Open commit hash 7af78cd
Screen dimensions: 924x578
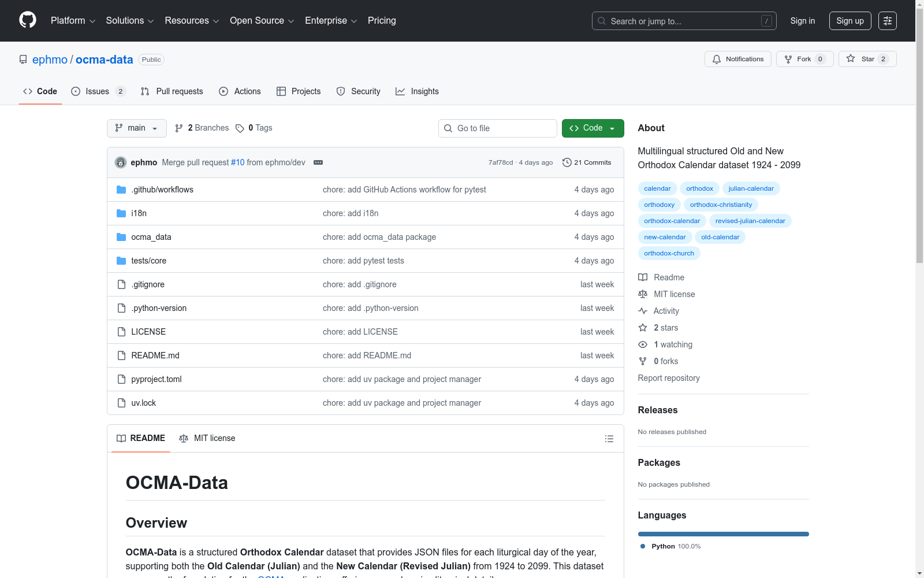point(501,162)
